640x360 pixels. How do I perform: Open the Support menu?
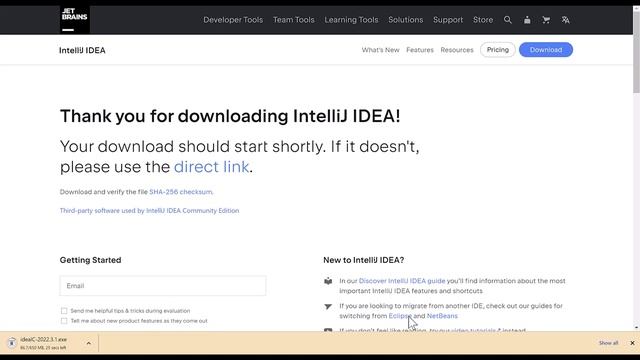[x=448, y=20]
